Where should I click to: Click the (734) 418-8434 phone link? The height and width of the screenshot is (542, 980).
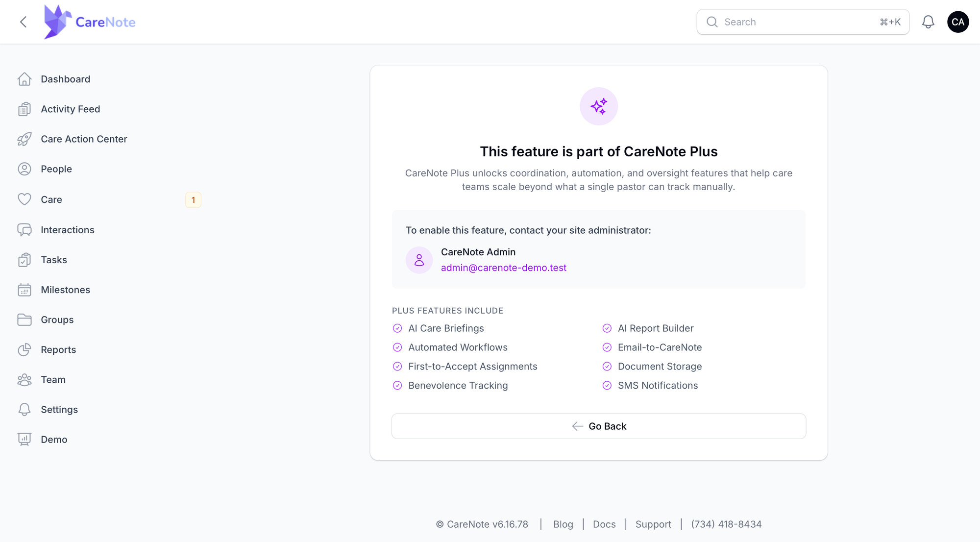click(x=726, y=524)
